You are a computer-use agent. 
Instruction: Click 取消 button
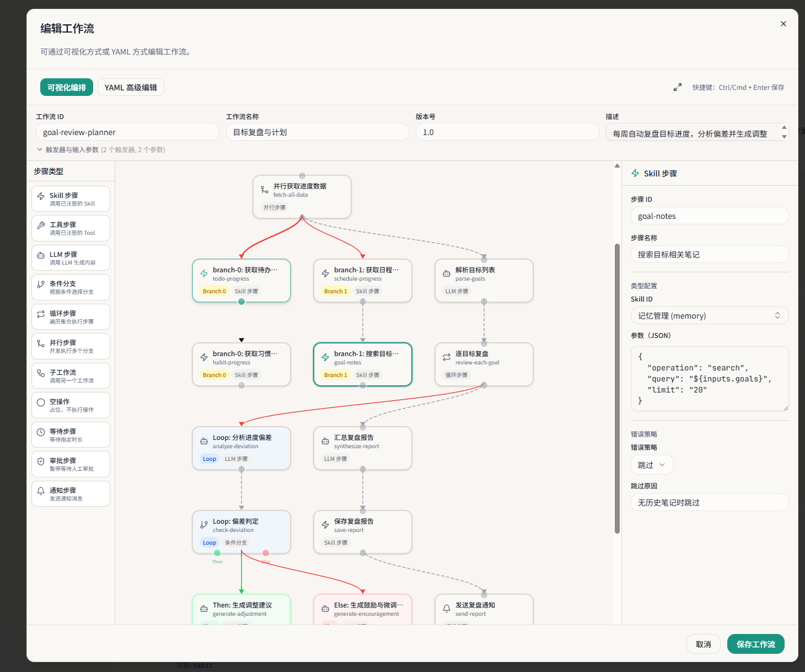click(x=704, y=644)
